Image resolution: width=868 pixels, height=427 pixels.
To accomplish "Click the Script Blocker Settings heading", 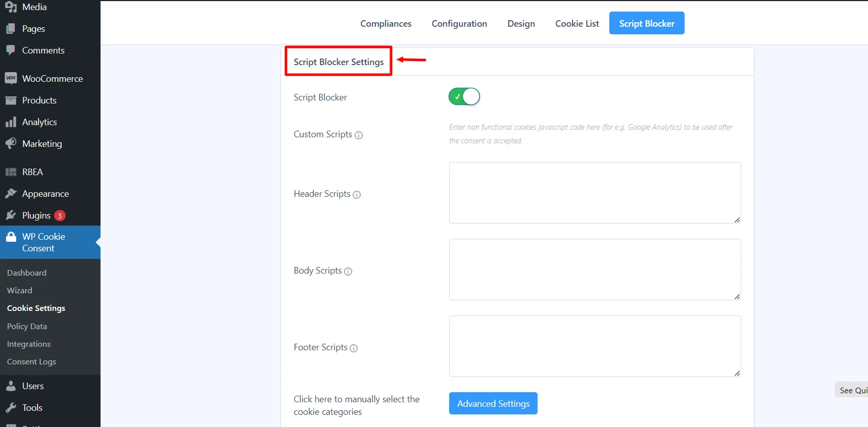I will point(339,62).
